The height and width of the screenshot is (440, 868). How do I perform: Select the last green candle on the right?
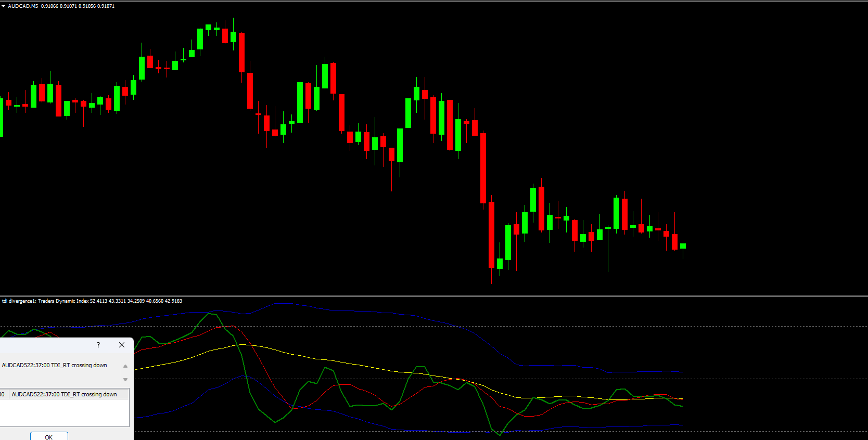click(x=683, y=246)
